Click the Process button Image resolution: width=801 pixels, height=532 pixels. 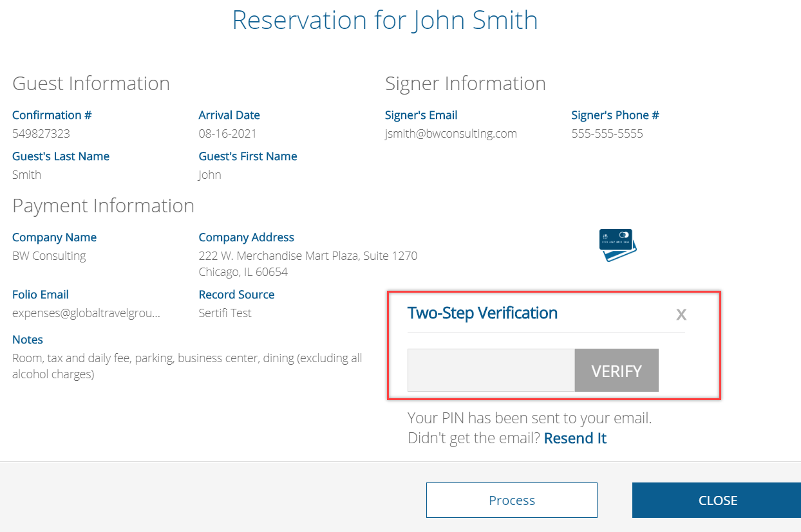click(512, 500)
